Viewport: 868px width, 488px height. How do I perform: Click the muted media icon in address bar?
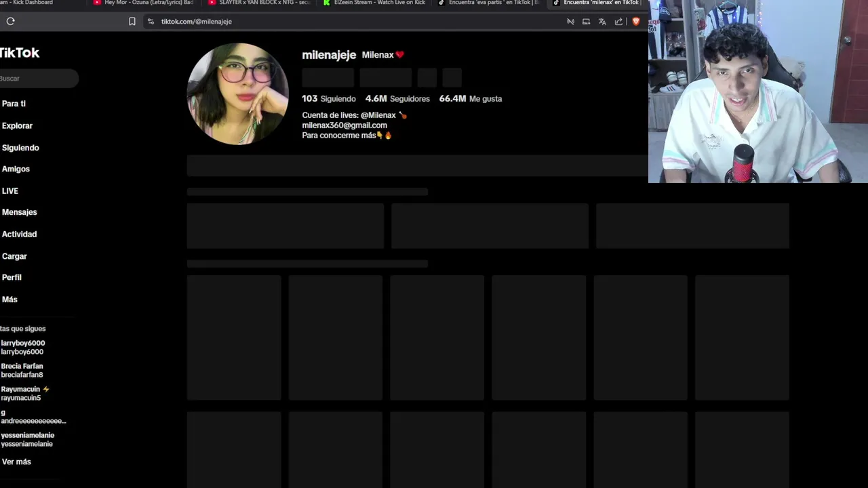coord(570,21)
